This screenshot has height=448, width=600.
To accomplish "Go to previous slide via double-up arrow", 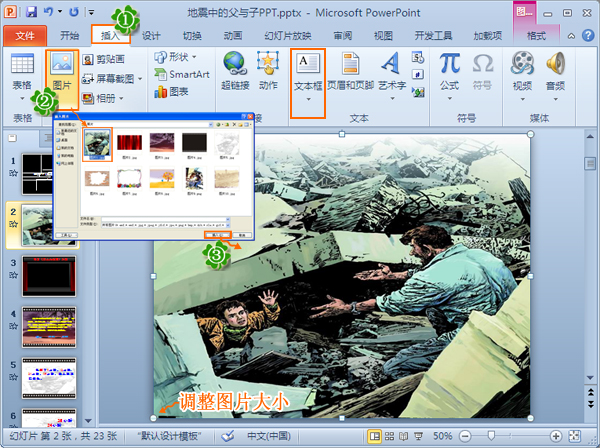I will click(x=591, y=391).
